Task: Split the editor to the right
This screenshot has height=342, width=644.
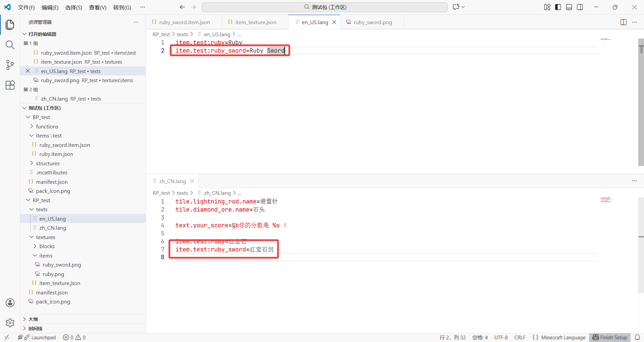Action: (x=623, y=22)
